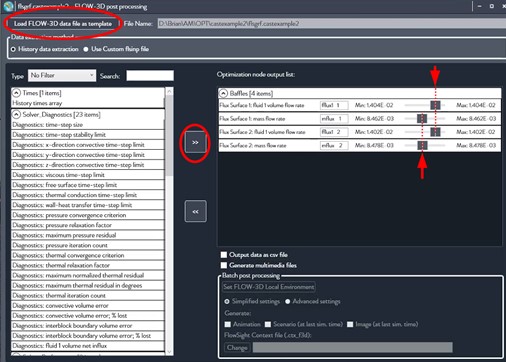Viewport: 506px width, 362px height.
Task: Check Generate multimedia files option
Action: tap(224, 265)
